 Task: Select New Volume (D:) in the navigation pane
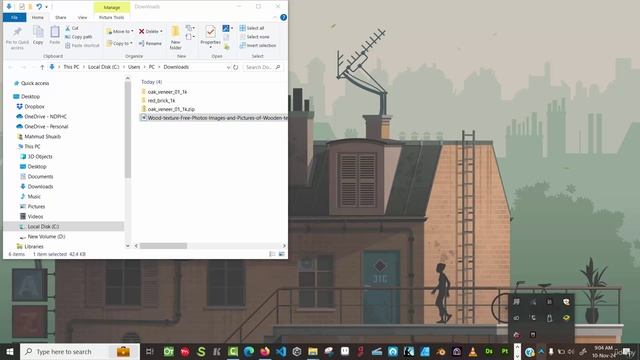coord(42,236)
